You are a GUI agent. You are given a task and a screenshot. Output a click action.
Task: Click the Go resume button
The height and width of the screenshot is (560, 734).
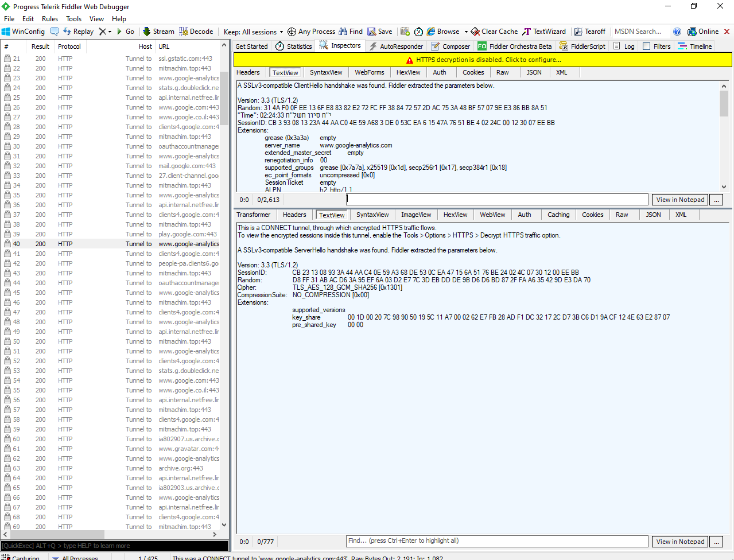coord(126,32)
